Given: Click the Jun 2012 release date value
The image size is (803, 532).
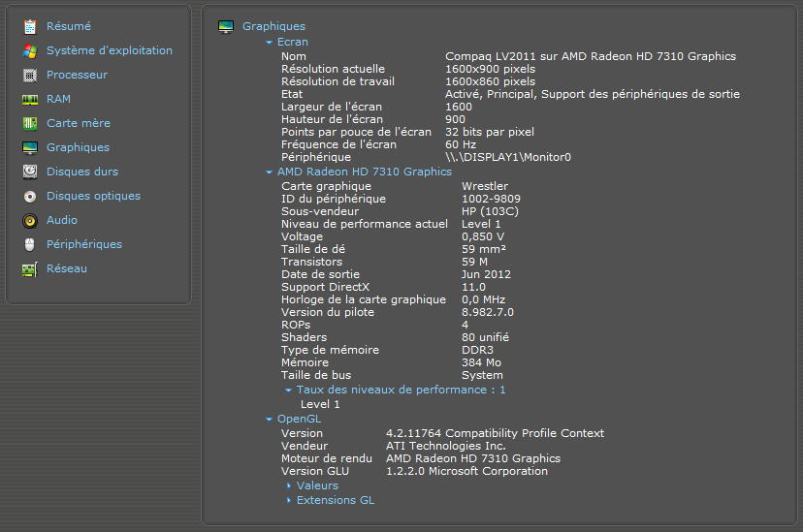Looking at the screenshot, I should (486, 274).
